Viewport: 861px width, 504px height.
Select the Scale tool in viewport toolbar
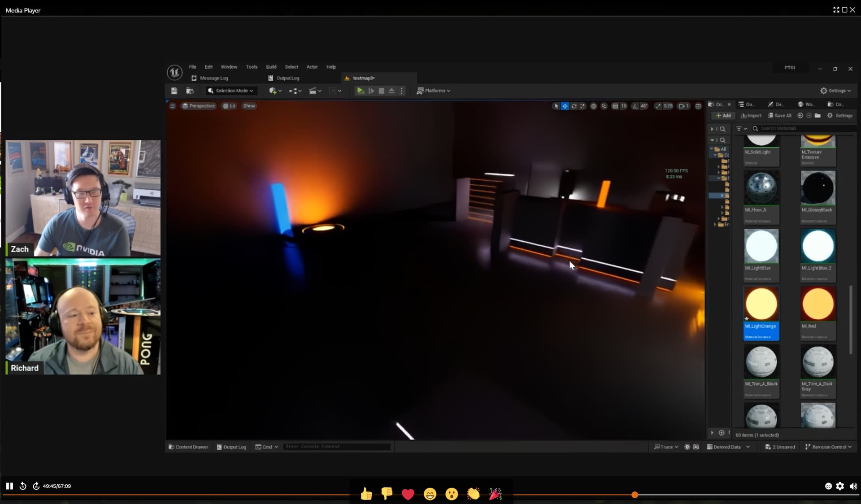click(x=582, y=106)
